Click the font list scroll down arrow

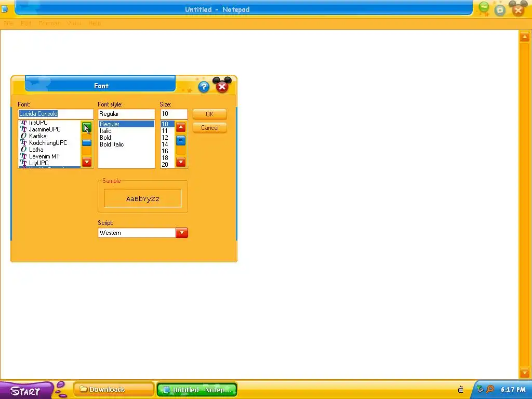tap(87, 162)
